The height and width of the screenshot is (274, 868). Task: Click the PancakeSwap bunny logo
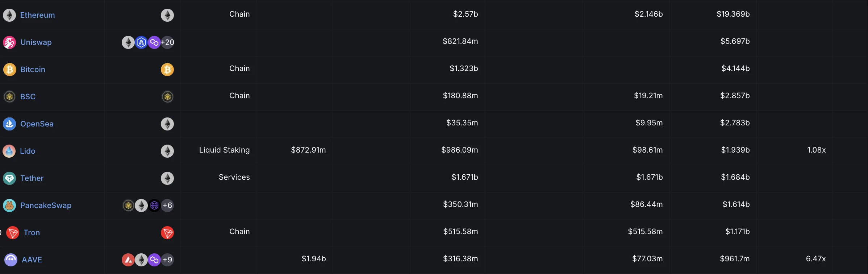[x=9, y=205]
